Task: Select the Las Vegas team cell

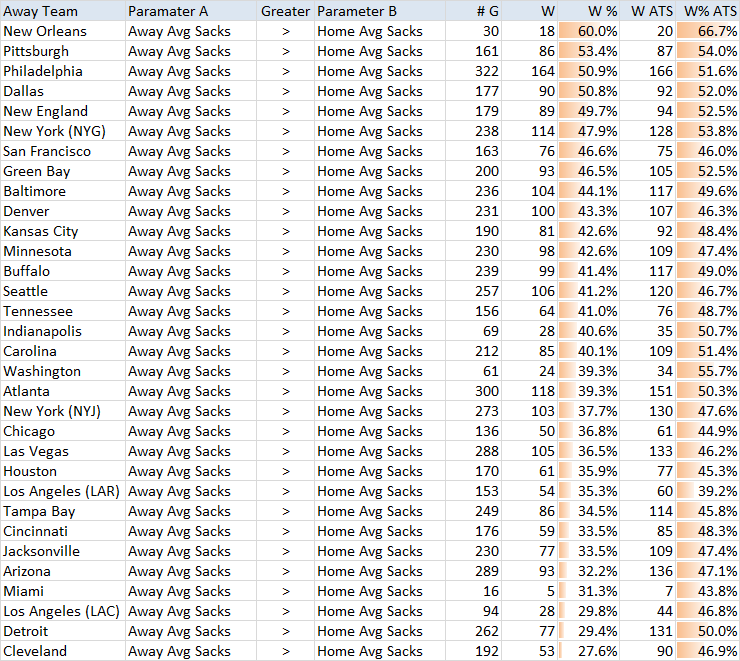Action: pos(62,451)
